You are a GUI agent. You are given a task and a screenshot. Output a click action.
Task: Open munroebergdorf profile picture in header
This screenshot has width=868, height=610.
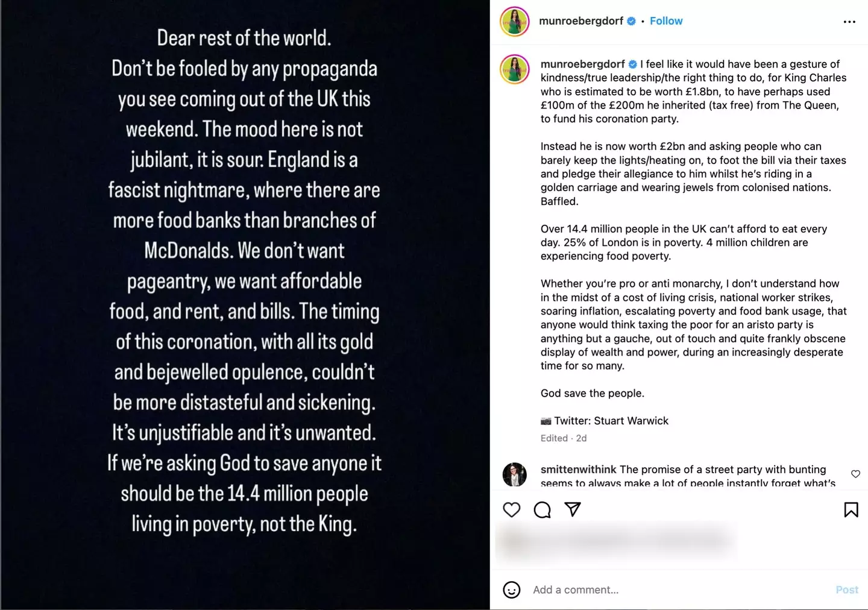click(515, 22)
